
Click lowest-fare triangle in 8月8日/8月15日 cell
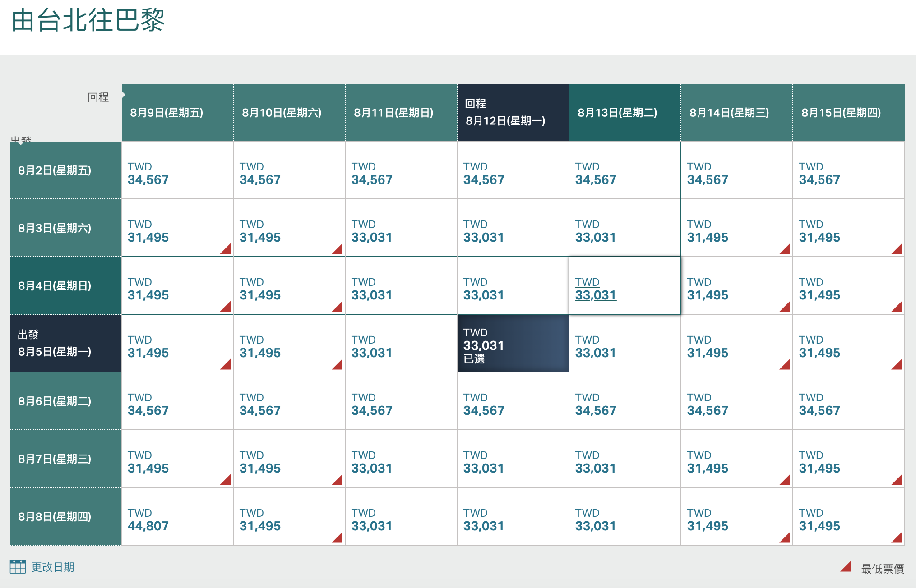pos(898,538)
